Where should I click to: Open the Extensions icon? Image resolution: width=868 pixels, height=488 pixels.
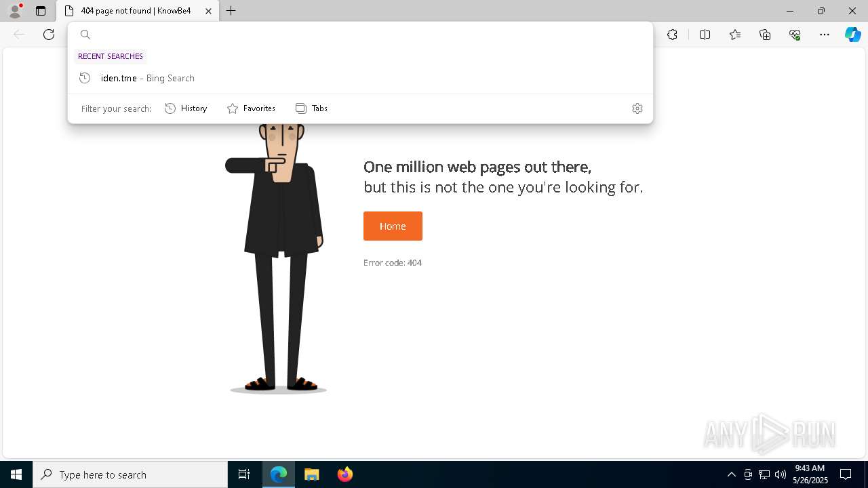point(672,35)
